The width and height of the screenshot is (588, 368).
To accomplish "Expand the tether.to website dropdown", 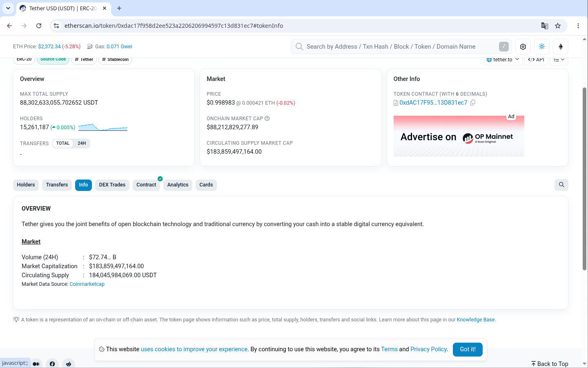I will click(x=503, y=60).
